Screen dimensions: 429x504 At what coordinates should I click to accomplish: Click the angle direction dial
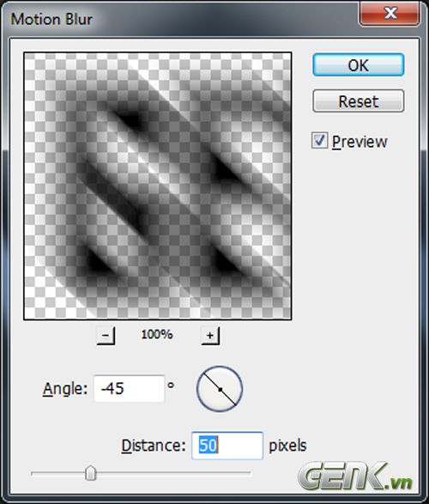pyautogui.click(x=220, y=389)
